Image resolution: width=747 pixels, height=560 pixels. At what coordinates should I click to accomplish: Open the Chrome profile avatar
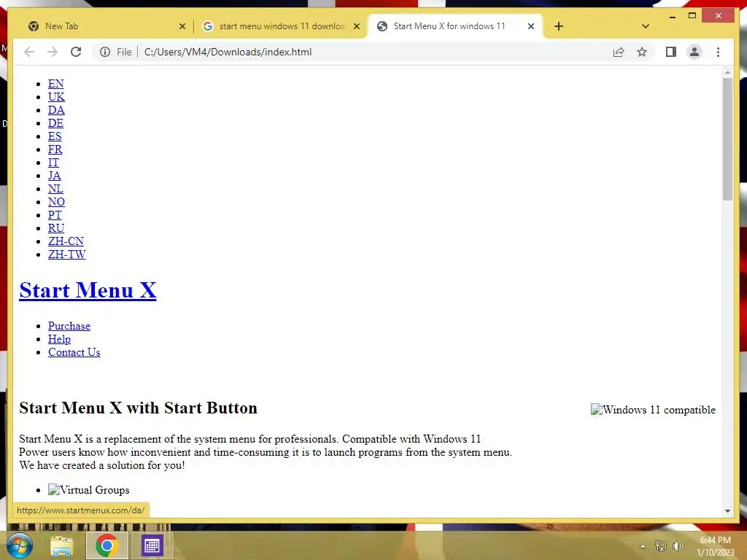point(694,52)
